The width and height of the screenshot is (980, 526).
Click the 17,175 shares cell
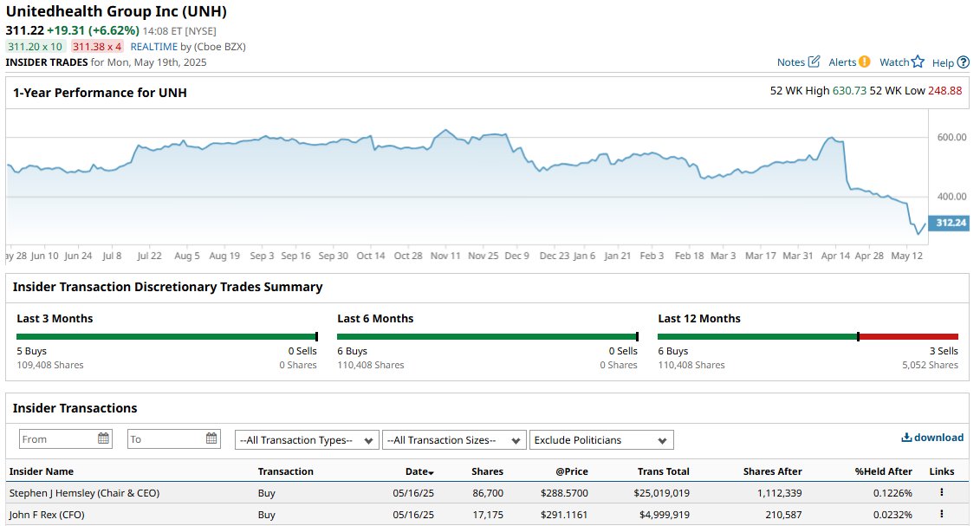point(488,515)
